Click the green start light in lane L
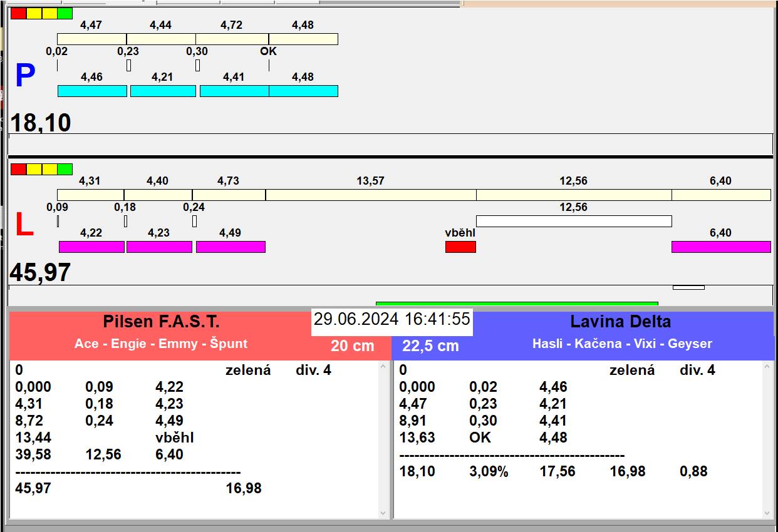The width and height of the screenshot is (778, 532). (x=65, y=169)
